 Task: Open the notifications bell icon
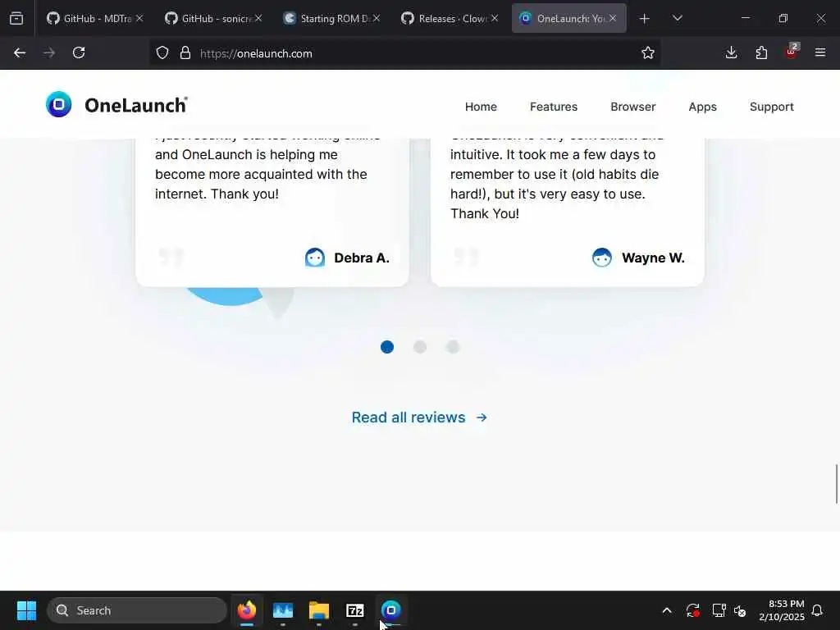818,610
